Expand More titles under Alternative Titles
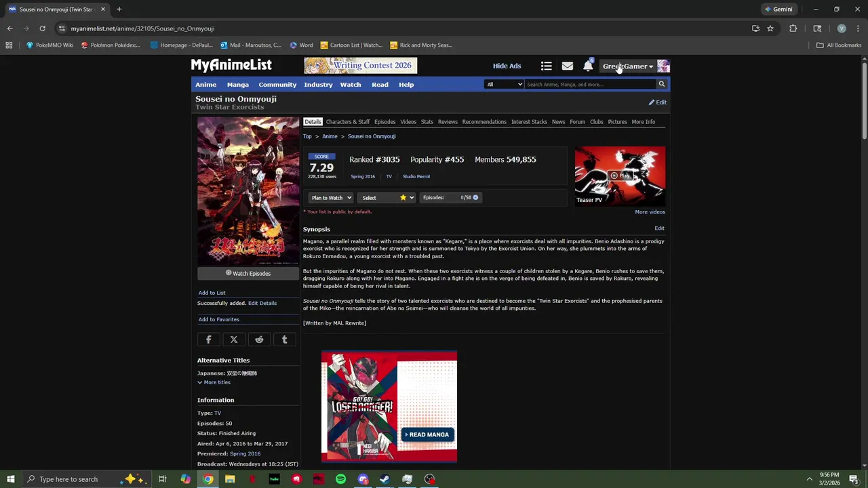 [214, 382]
